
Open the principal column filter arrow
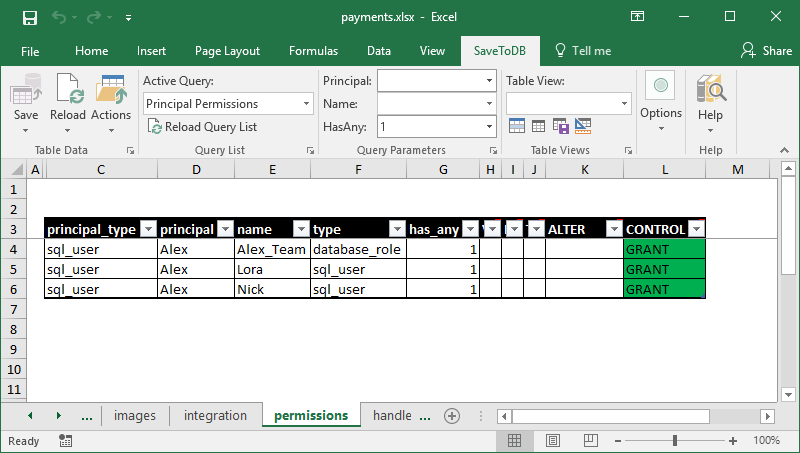[x=225, y=229]
